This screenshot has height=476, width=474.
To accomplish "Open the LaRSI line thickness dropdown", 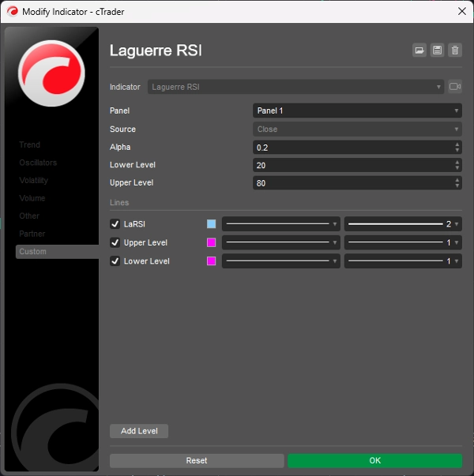I will tap(403, 224).
